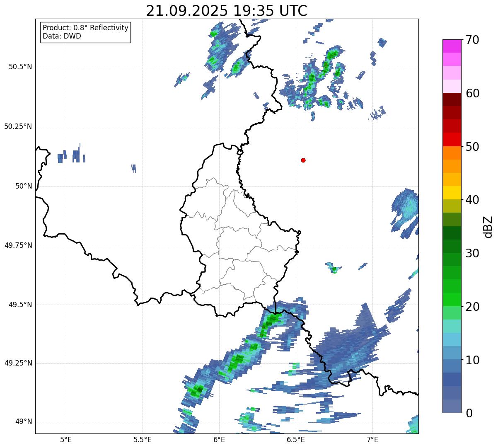Click the 7°E longitude label
The height and width of the screenshot is (448, 498).
(x=372, y=439)
